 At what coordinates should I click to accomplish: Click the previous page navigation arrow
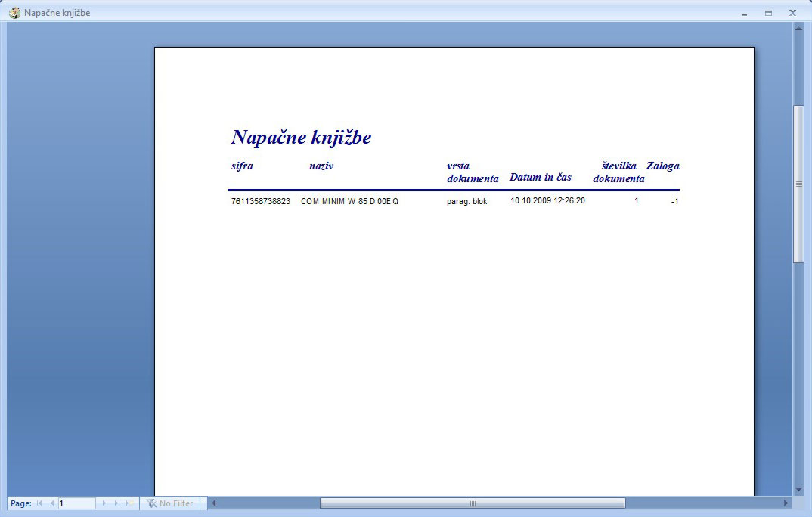52,503
